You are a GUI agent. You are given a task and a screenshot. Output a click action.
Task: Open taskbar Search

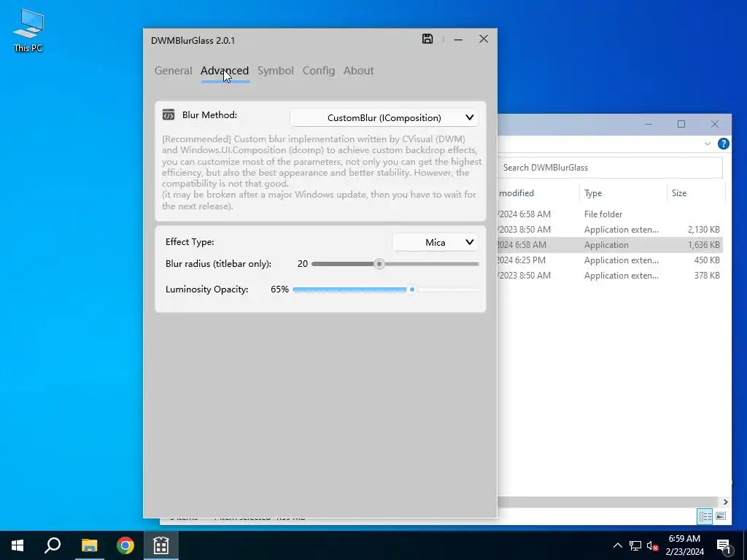pyautogui.click(x=53, y=545)
